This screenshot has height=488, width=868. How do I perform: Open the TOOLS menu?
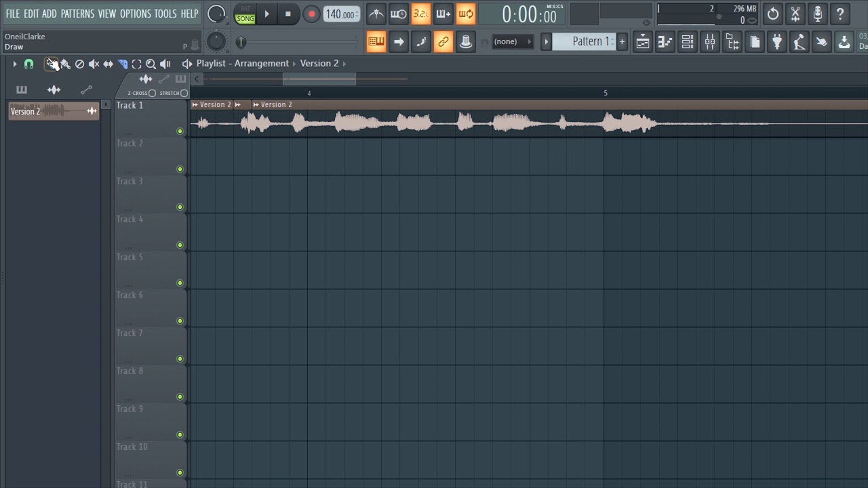point(165,14)
